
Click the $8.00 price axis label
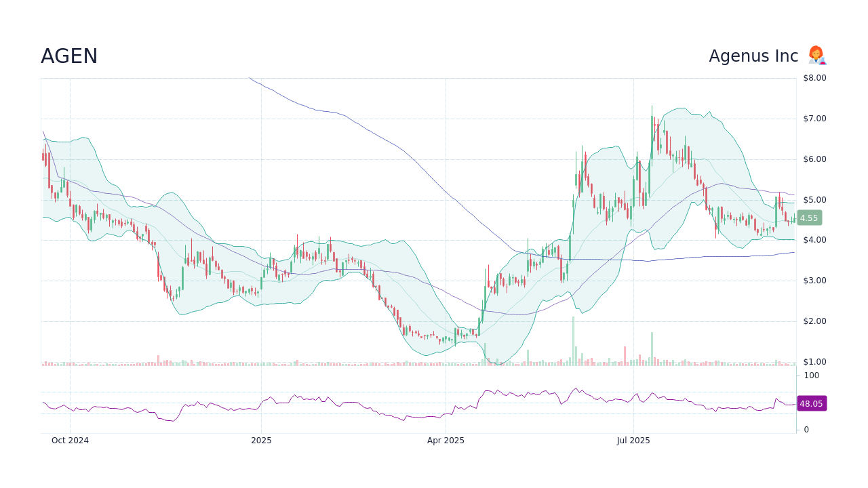click(x=814, y=77)
